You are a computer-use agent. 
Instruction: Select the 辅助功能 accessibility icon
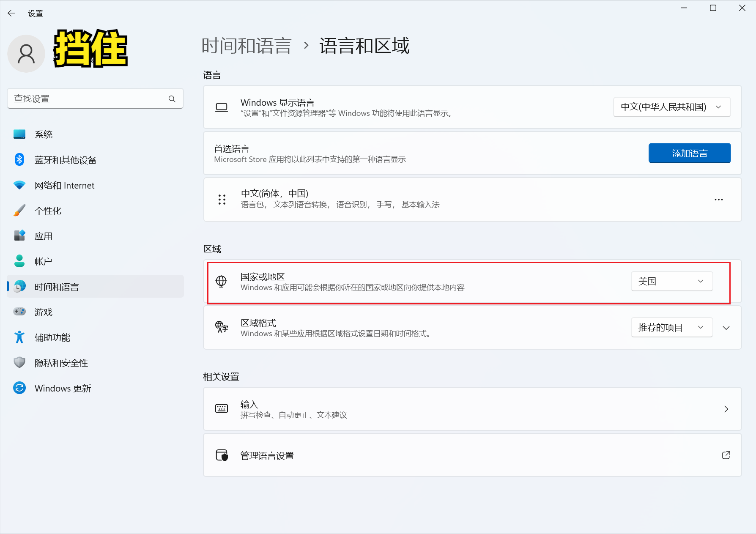click(19, 337)
